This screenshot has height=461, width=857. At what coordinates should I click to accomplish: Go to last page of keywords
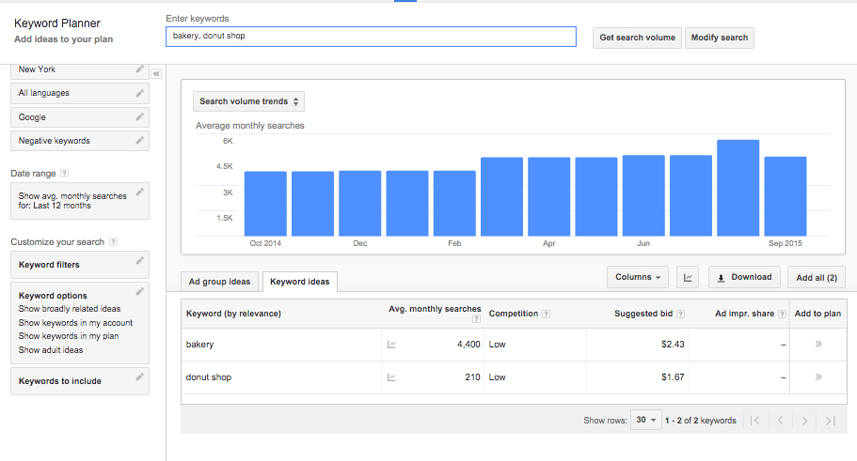(x=830, y=421)
